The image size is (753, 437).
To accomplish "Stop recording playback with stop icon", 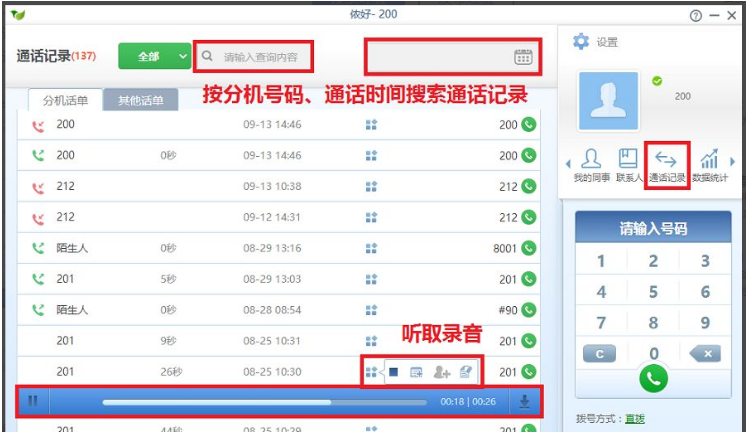I will pyautogui.click(x=394, y=373).
